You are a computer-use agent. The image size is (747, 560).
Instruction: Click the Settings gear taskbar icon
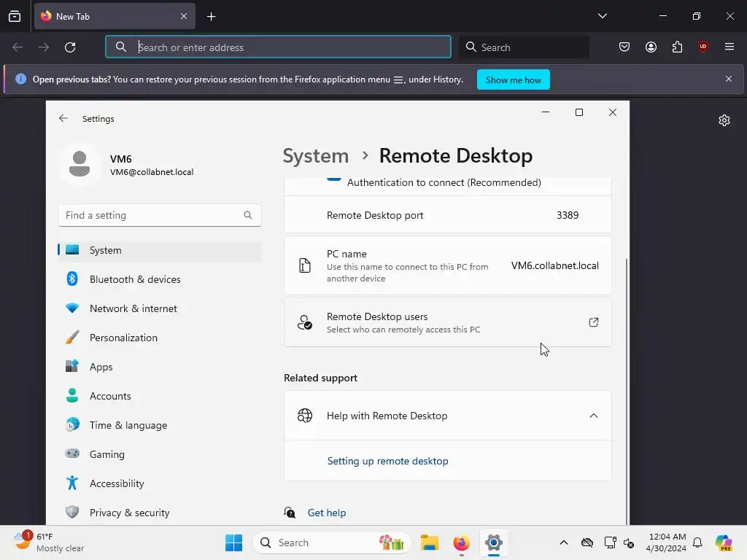click(x=494, y=542)
